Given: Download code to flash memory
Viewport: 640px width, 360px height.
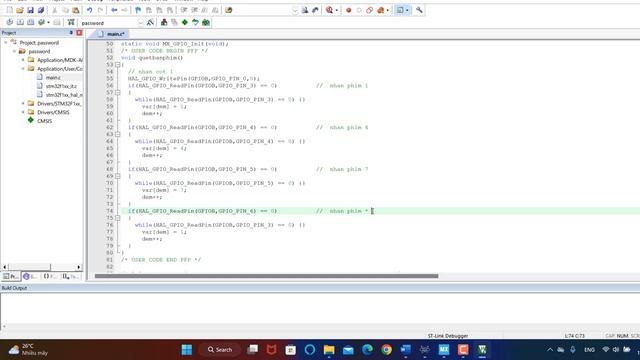Looking at the screenshot, I should tap(71, 22).
